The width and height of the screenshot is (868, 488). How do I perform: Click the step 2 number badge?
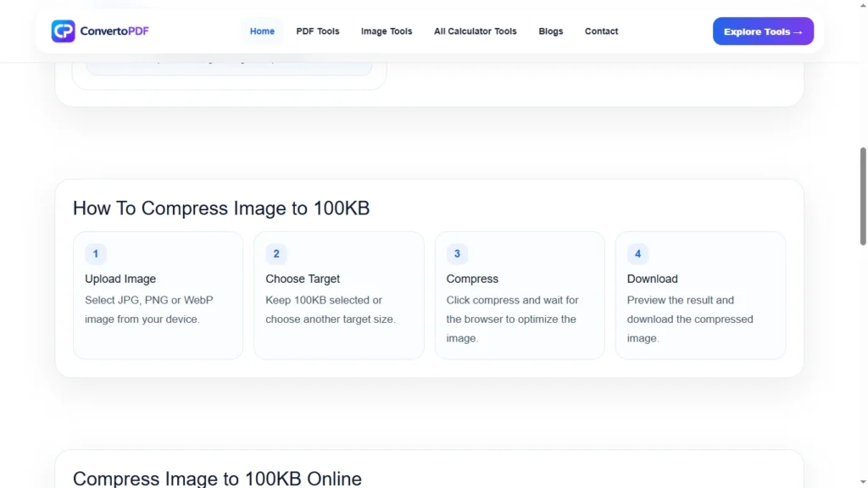click(x=276, y=254)
